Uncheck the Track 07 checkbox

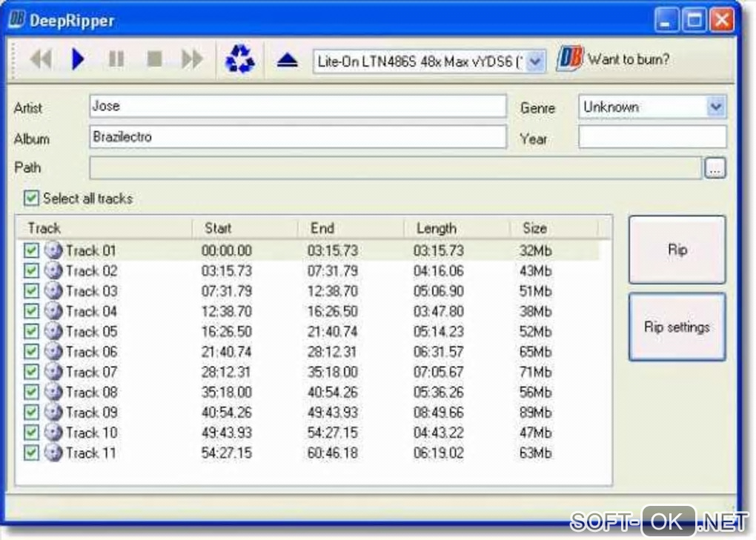click(x=31, y=372)
